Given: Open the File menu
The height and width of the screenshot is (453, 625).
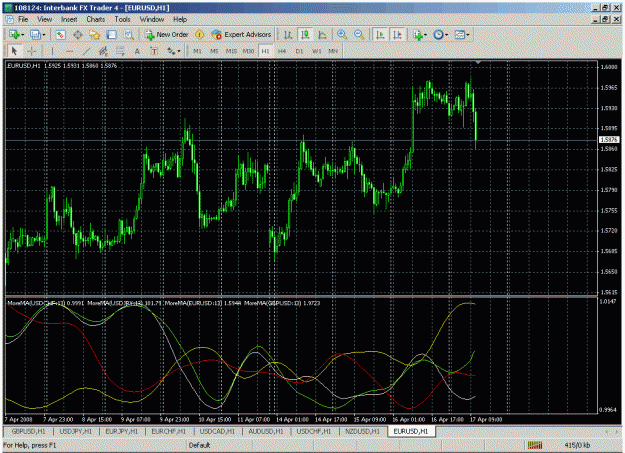Looking at the screenshot, I should [x=23, y=20].
